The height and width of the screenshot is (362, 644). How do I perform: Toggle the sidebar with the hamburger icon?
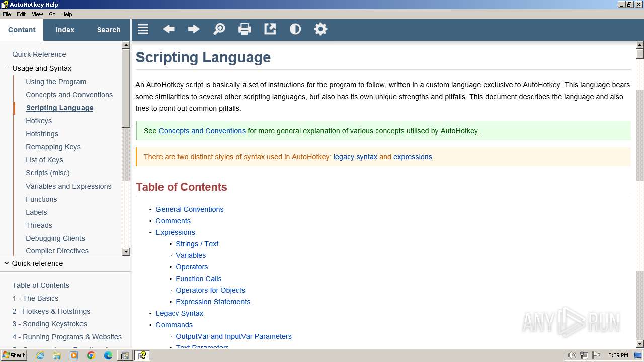pyautogui.click(x=143, y=29)
